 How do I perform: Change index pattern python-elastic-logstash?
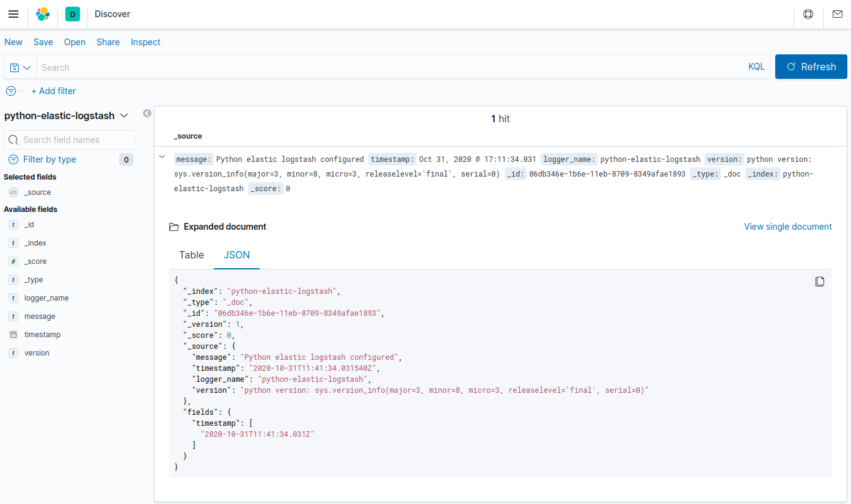[66, 115]
